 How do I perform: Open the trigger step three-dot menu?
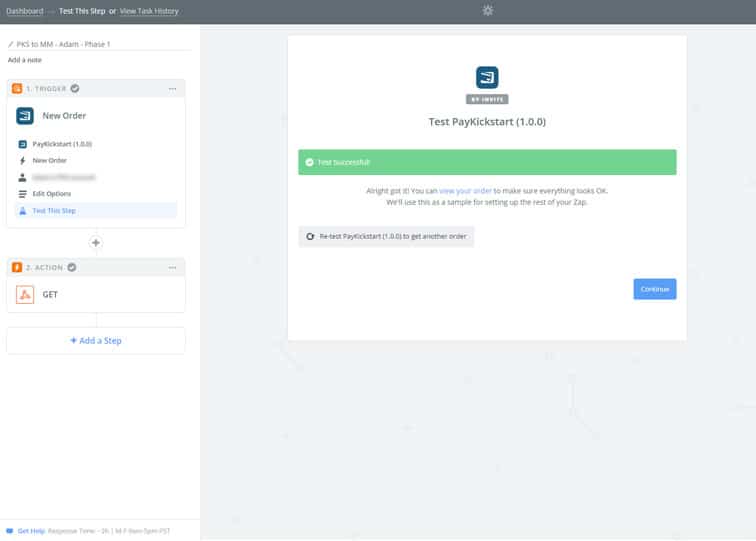[x=172, y=89]
